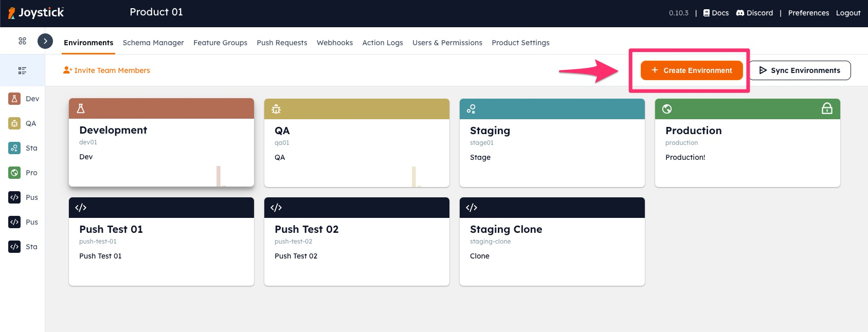Click the first Pus code icon in sidebar
Image resolution: width=868 pixels, height=332 pixels.
14,197
